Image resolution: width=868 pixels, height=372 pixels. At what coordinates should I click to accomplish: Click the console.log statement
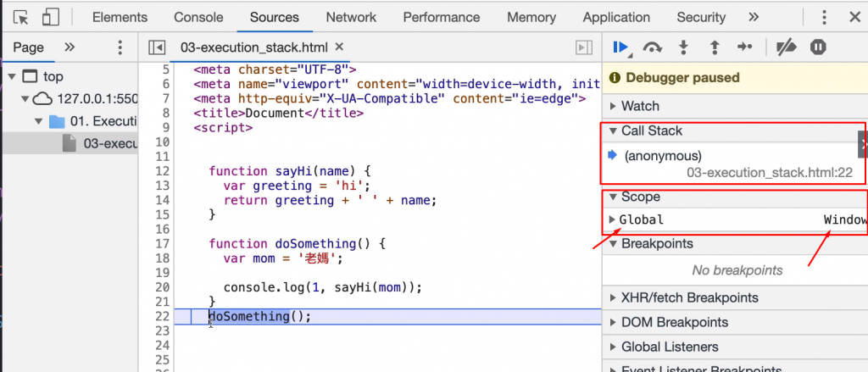[323, 287]
